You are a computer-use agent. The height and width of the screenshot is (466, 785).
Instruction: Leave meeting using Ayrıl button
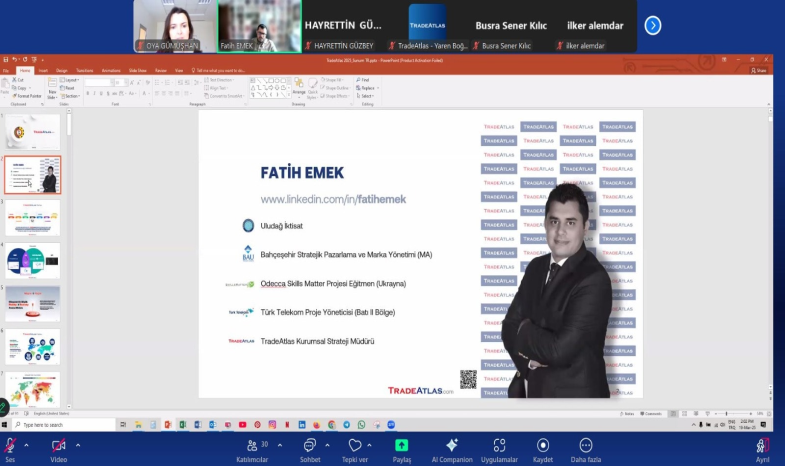pyautogui.click(x=763, y=446)
